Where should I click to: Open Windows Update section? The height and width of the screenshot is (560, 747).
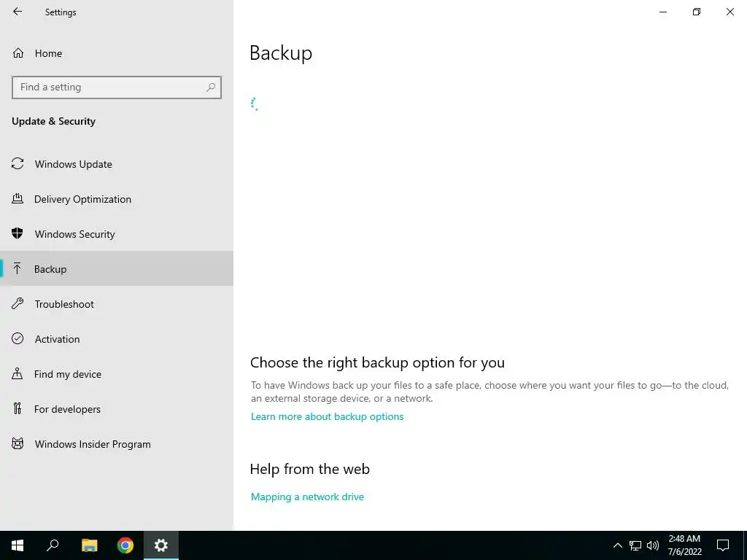pyautogui.click(x=117, y=164)
